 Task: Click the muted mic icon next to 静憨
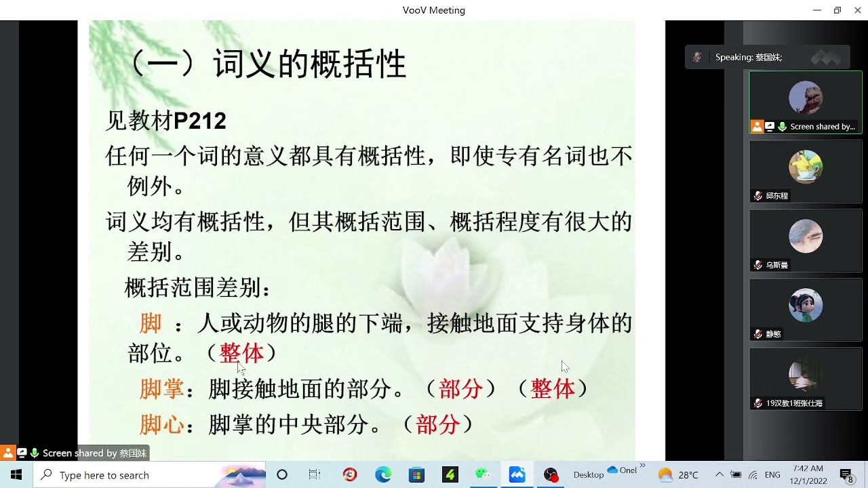[x=758, y=334]
